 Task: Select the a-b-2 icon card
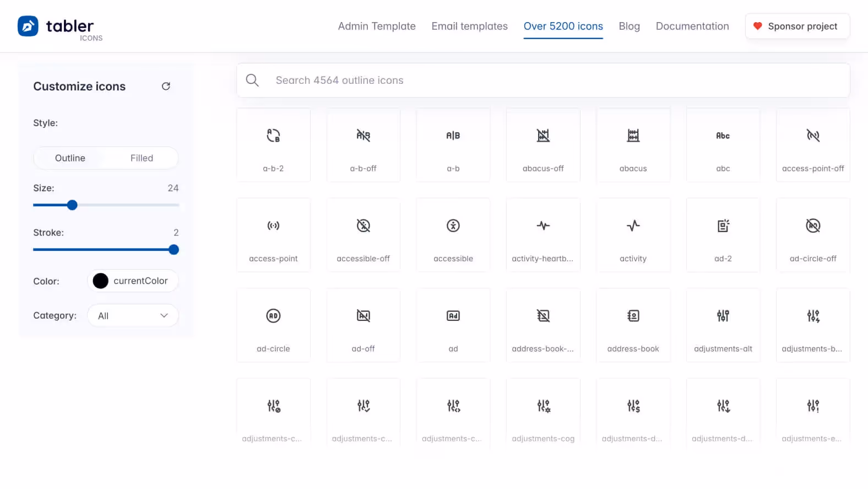point(273,145)
